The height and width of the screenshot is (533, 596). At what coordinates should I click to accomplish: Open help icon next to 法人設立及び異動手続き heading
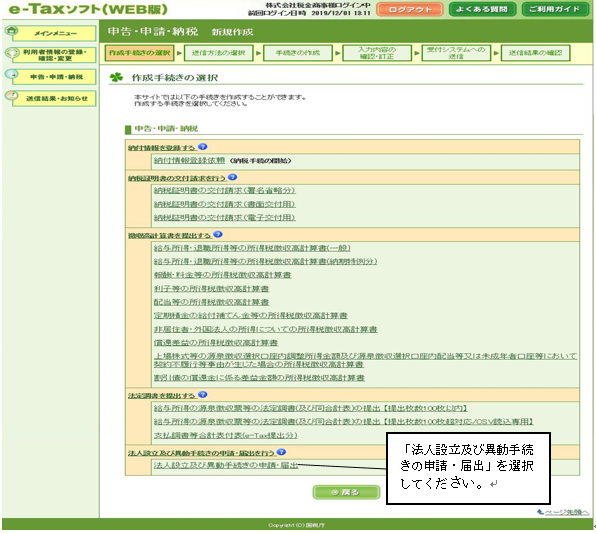(x=281, y=452)
